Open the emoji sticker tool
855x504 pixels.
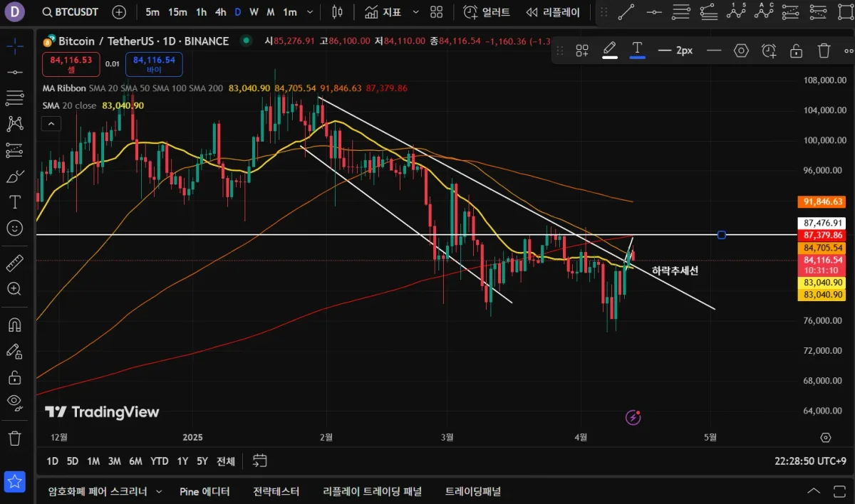15,228
